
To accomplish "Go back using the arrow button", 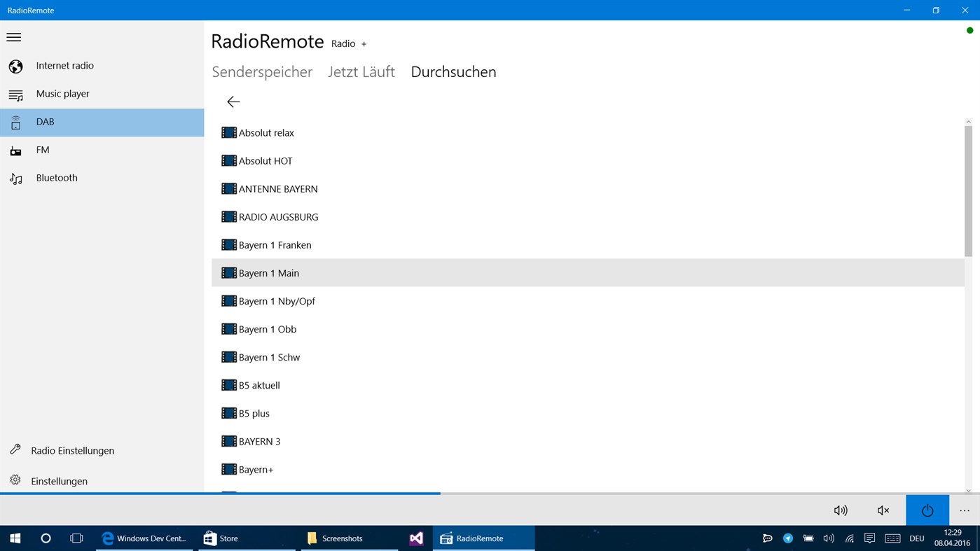I will pyautogui.click(x=233, y=102).
